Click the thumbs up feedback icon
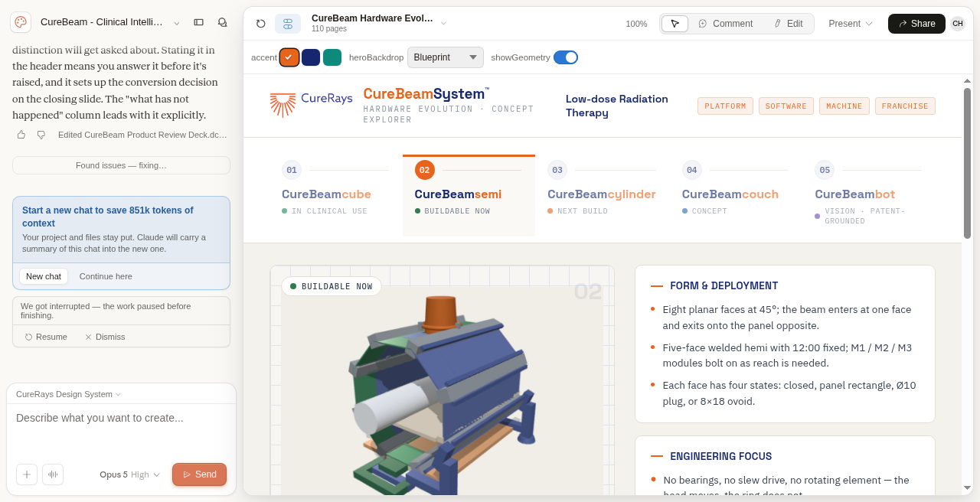980x502 pixels. [21, 135]
